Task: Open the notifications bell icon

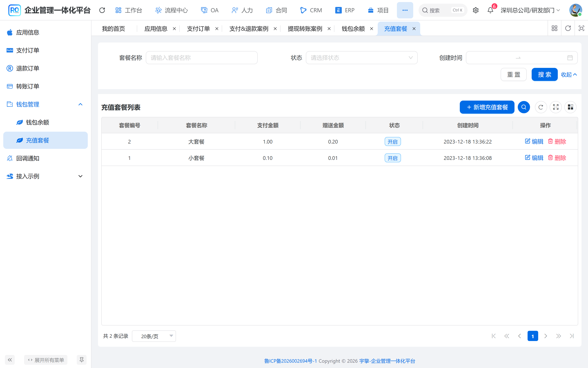Action: click(490, 10)
